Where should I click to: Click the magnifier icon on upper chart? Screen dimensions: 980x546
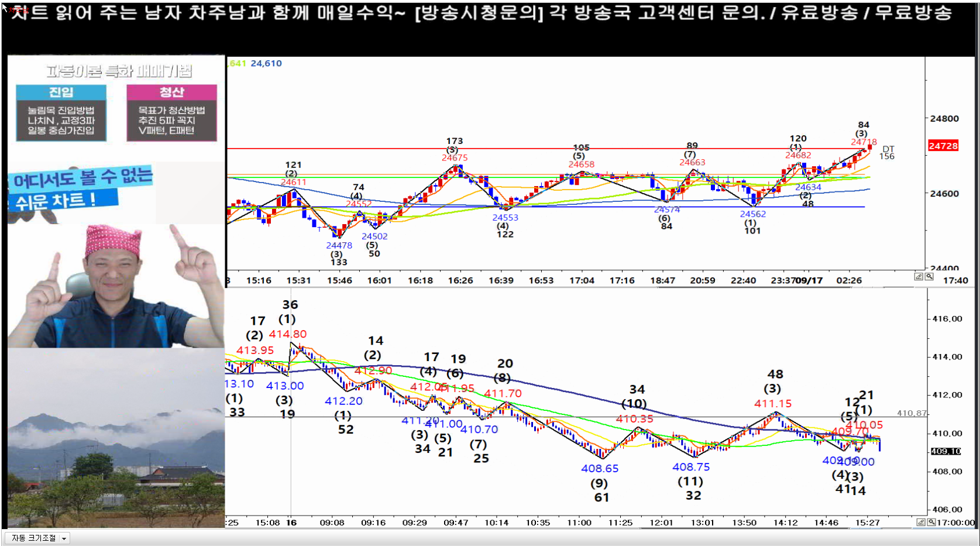929,277
